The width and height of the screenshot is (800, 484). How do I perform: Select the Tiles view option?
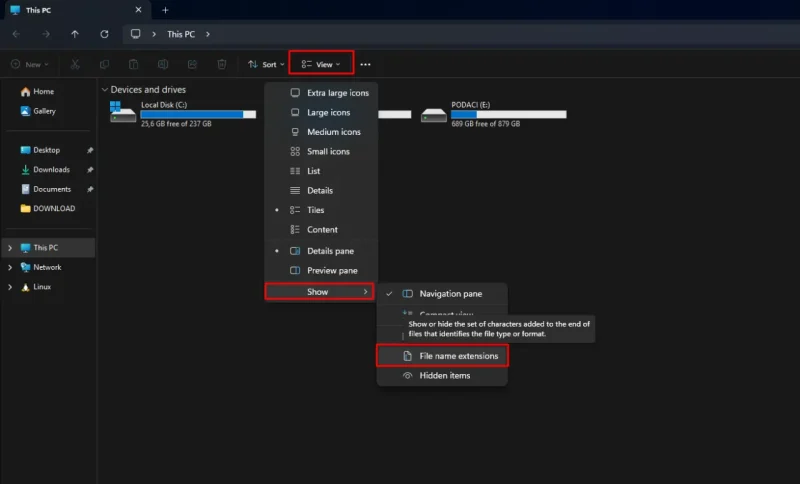coord(321,210)
